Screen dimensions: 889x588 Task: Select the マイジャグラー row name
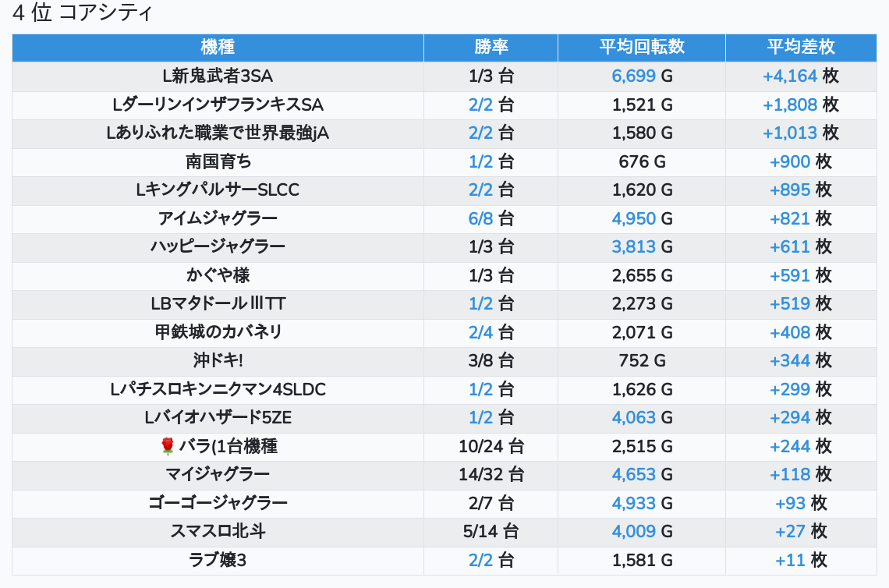click(218, 474)
